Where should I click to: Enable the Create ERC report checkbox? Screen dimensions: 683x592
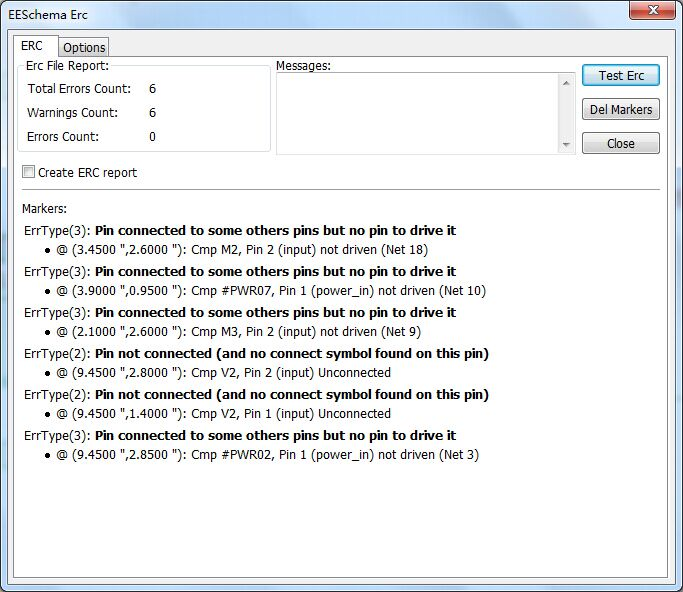tap(29, 172)
